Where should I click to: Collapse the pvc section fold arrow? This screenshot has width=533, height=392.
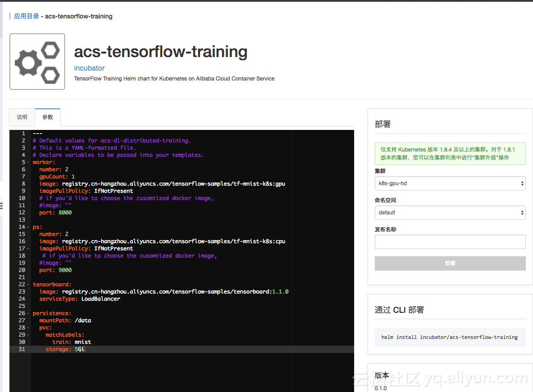(x=28, y=328)
